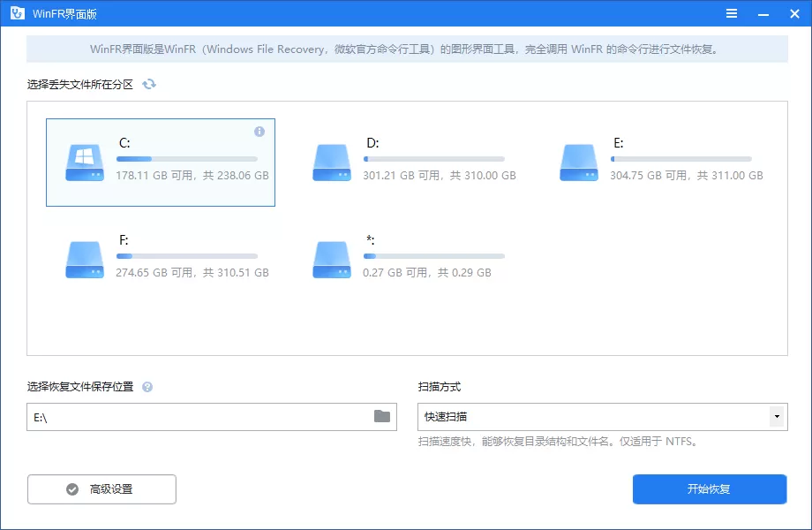Click the C: drive usage bar
The height and width of the screenshot is (530, 812).
click(x=187, y=159)
